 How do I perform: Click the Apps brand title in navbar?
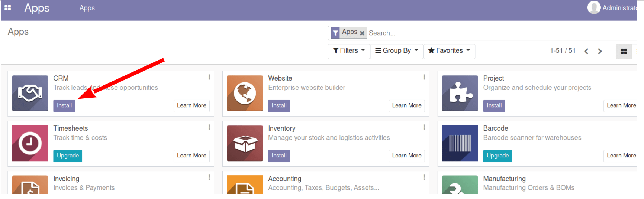(x=37, y=8)
